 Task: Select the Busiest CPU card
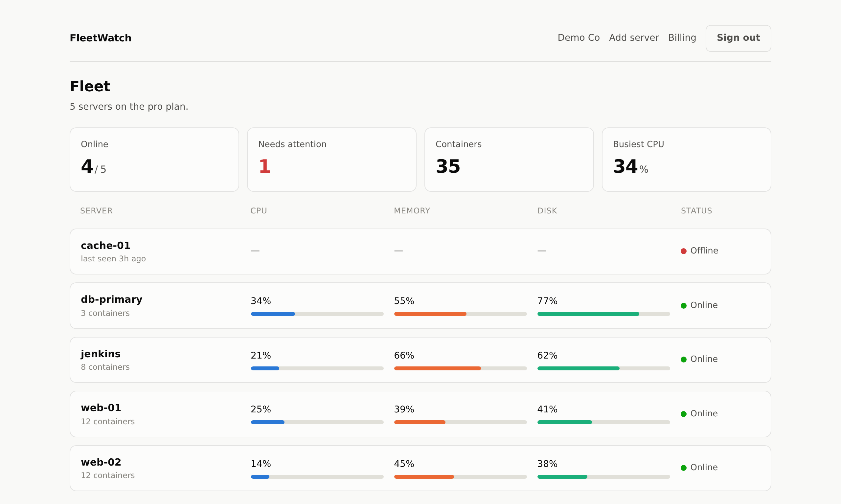coord(686,160)
